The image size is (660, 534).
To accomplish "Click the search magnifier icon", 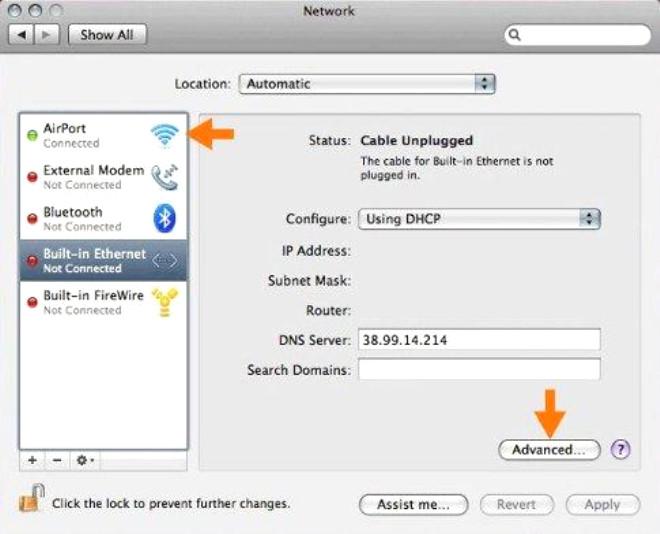I will [515, 35].
